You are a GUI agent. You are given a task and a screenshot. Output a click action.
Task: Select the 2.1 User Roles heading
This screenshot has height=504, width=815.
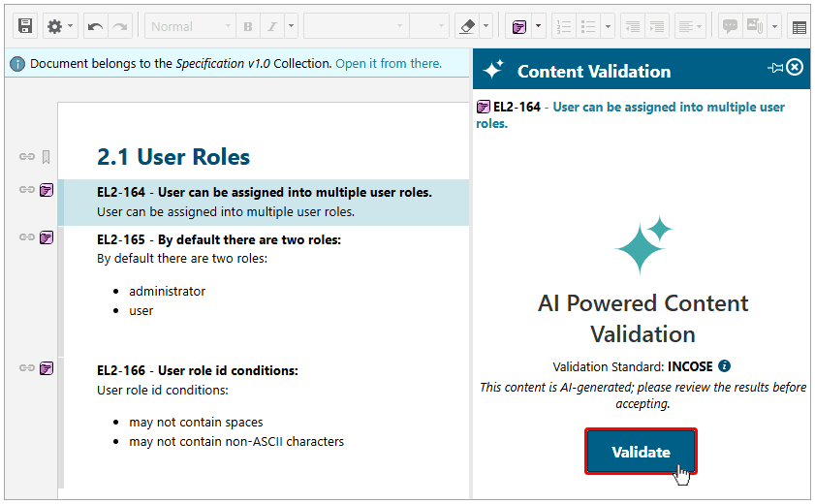[x=173, y=157]
